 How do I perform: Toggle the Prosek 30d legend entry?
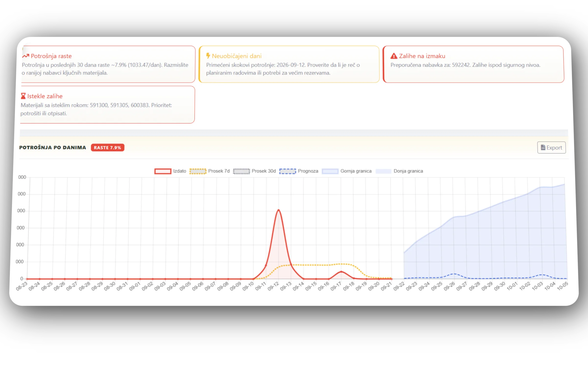point(254,171)
